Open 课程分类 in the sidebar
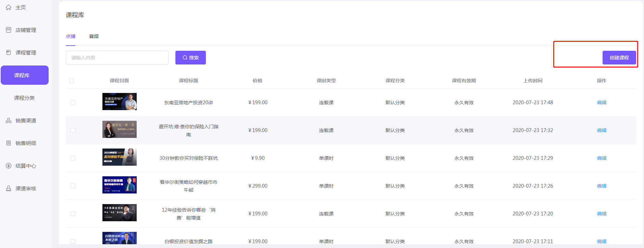 tap(24, 98)
